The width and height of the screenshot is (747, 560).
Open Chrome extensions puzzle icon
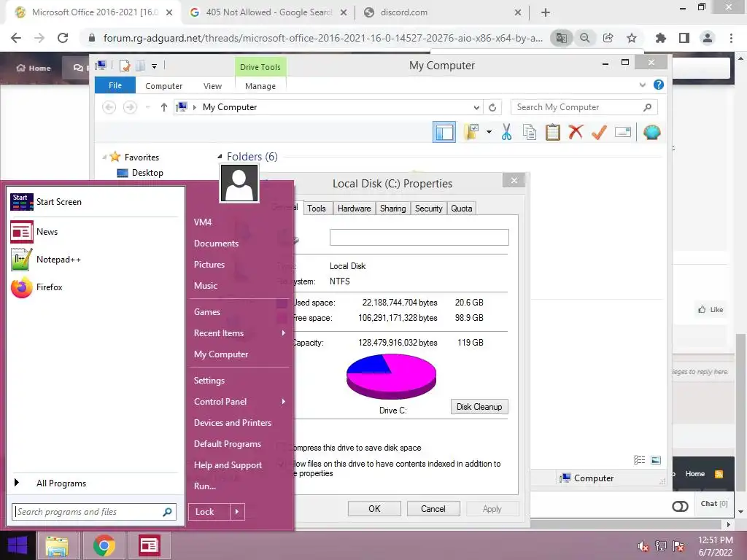click(x=660, y=38)
